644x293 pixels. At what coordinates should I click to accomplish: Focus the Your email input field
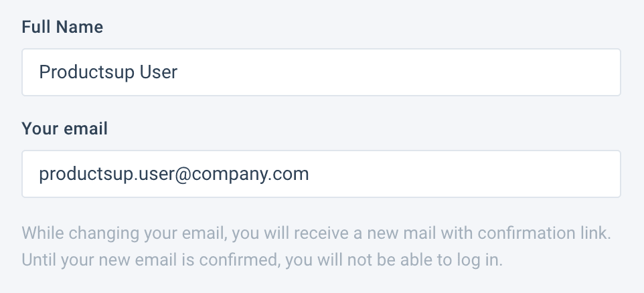pos(321,174)
